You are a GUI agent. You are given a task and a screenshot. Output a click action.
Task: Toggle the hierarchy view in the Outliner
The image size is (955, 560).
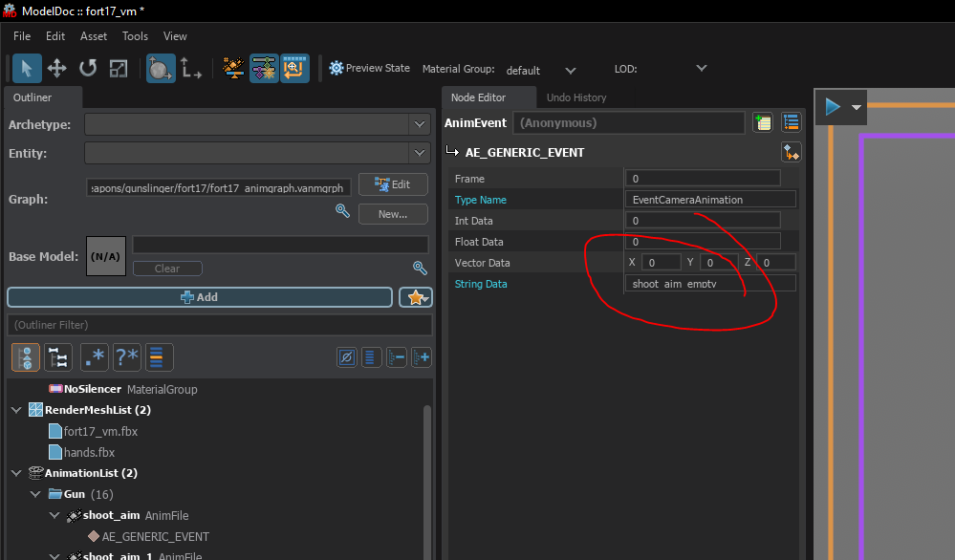(x=57, y=356)
